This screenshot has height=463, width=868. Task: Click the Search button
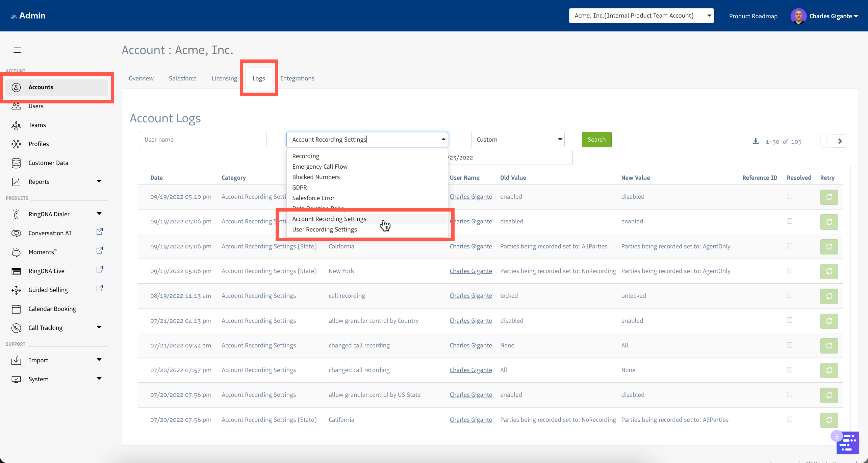596,139
